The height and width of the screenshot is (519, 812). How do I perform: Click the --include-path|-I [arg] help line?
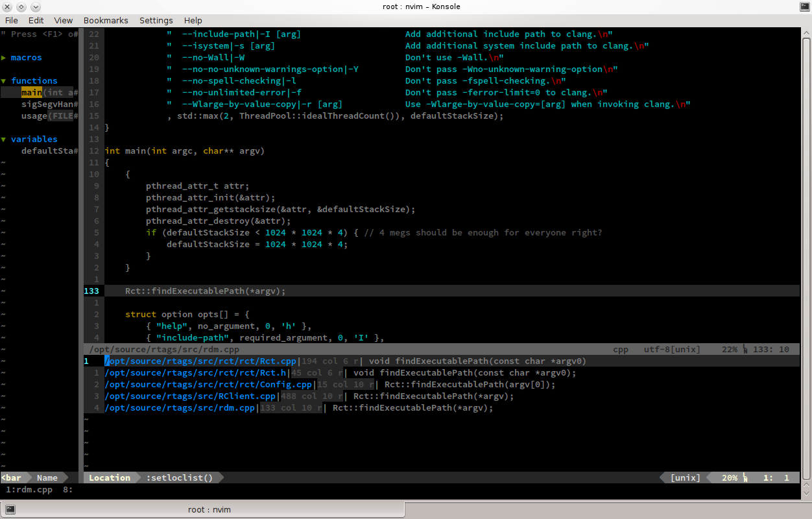click(x=390, y=34)
